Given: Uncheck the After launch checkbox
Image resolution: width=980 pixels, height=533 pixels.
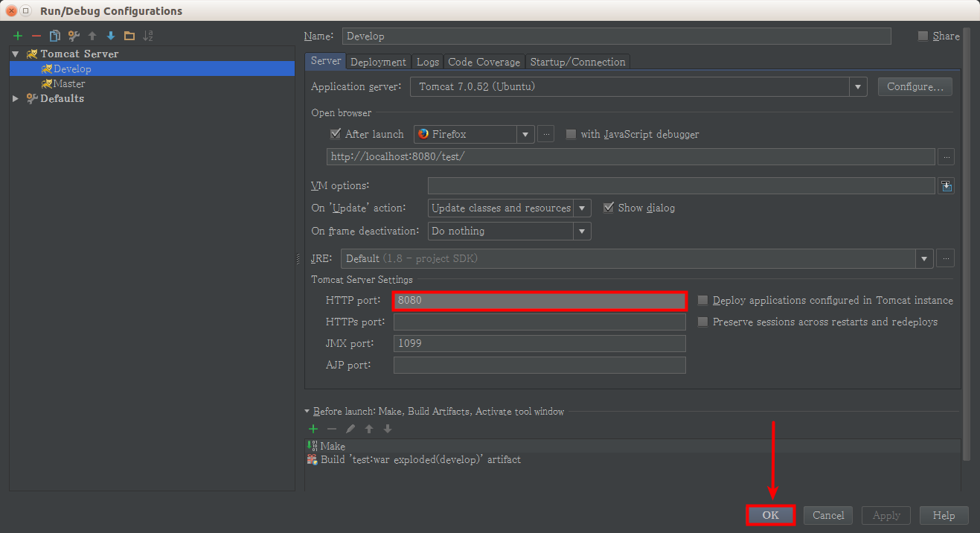Looking at the screenshot, I should pyautogui.click(x=336, y=134).
